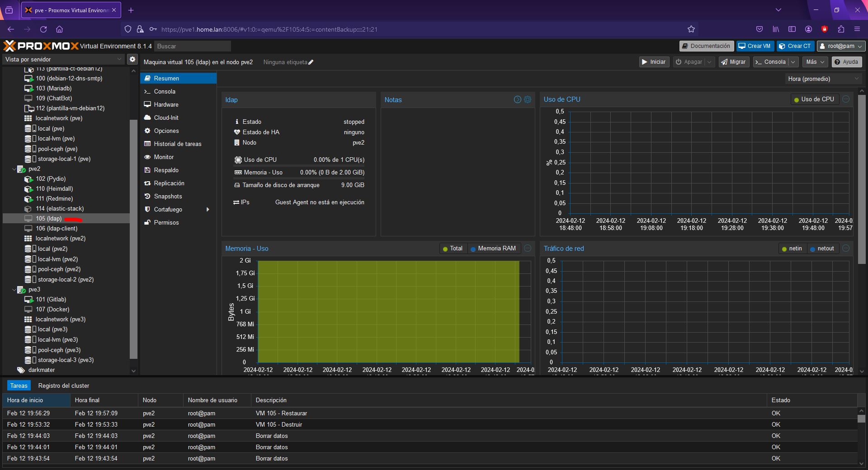868x470 pixels.
Task: Select VM 102 (Pydio)
Action: tap(51, 179)
